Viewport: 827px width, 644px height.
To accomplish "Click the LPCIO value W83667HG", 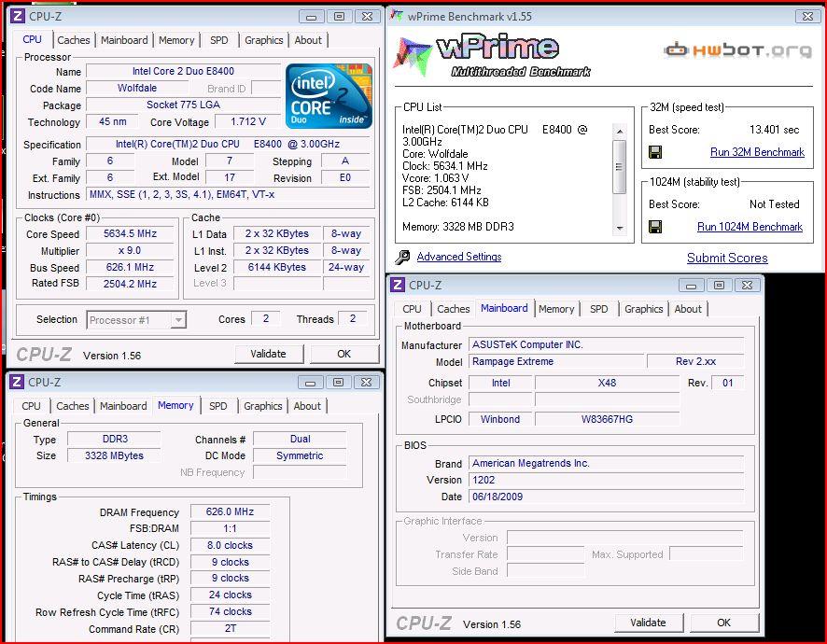I will (607, 419).
